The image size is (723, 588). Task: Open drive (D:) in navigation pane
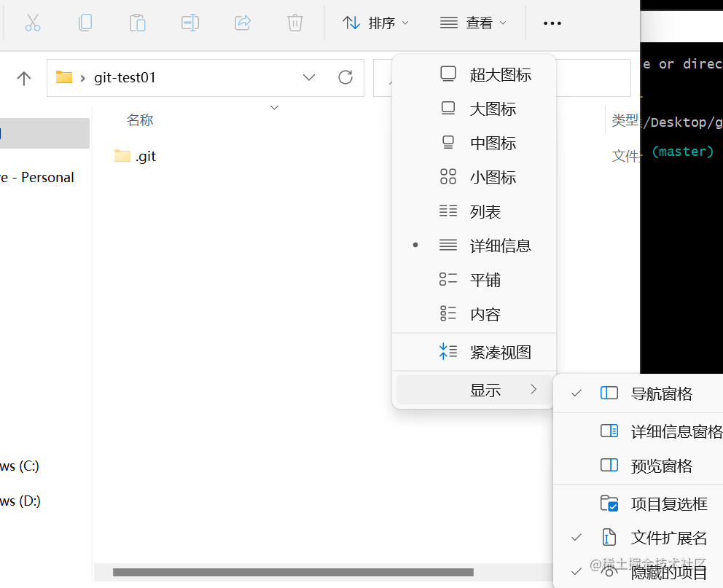(x=20, y=501)
